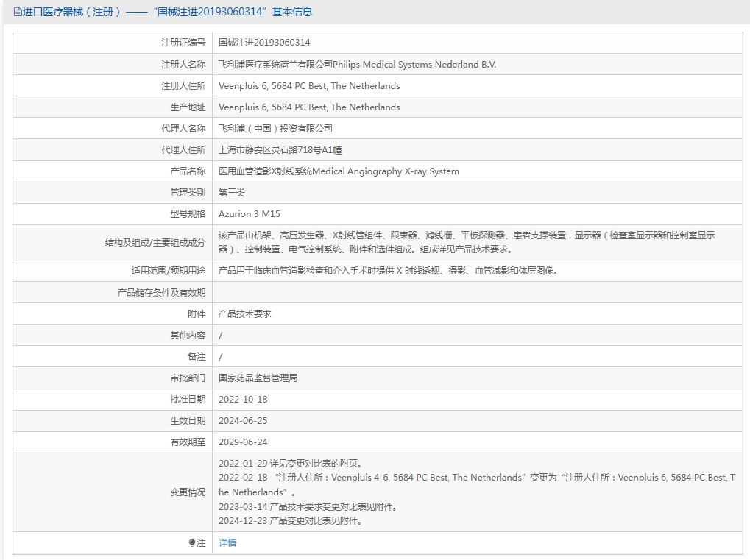Click change entry dated 2022-02-18

point(477,484)
